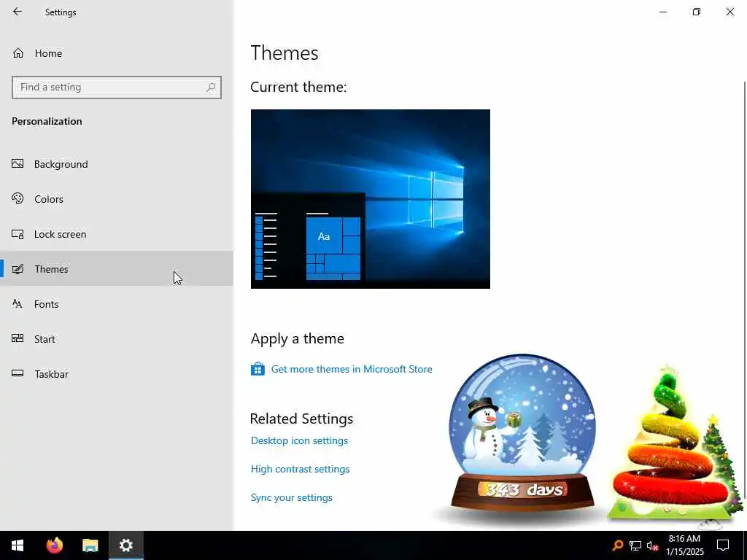Close the Settings window
The height and width of the screenshot is (560, 747).
(729, 12)
